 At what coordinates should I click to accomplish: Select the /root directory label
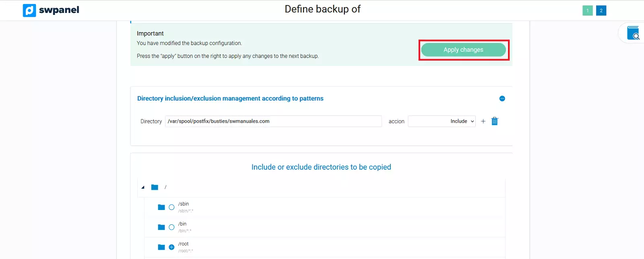coord(184,244)
